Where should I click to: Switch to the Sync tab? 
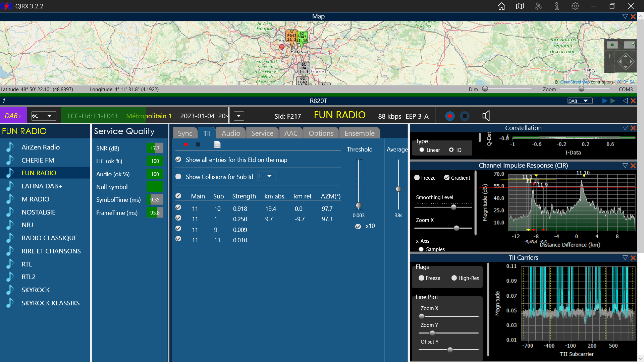click(x=185, y=133)
